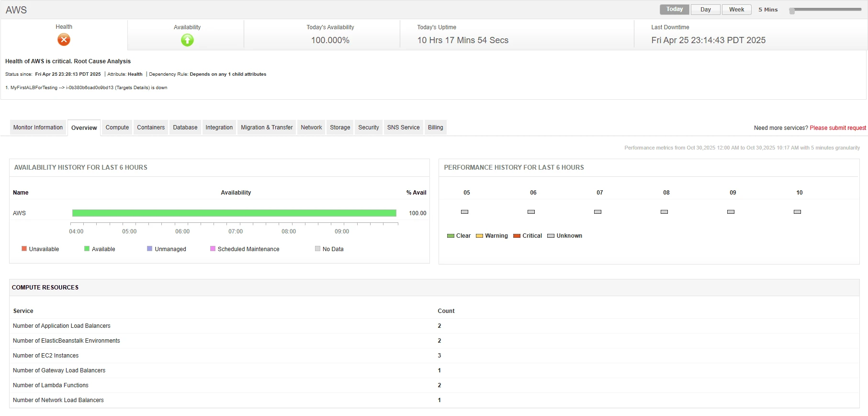Click the Unavailable legend swatch
This screenshot has width=868, height=416.
pos(24,249)
